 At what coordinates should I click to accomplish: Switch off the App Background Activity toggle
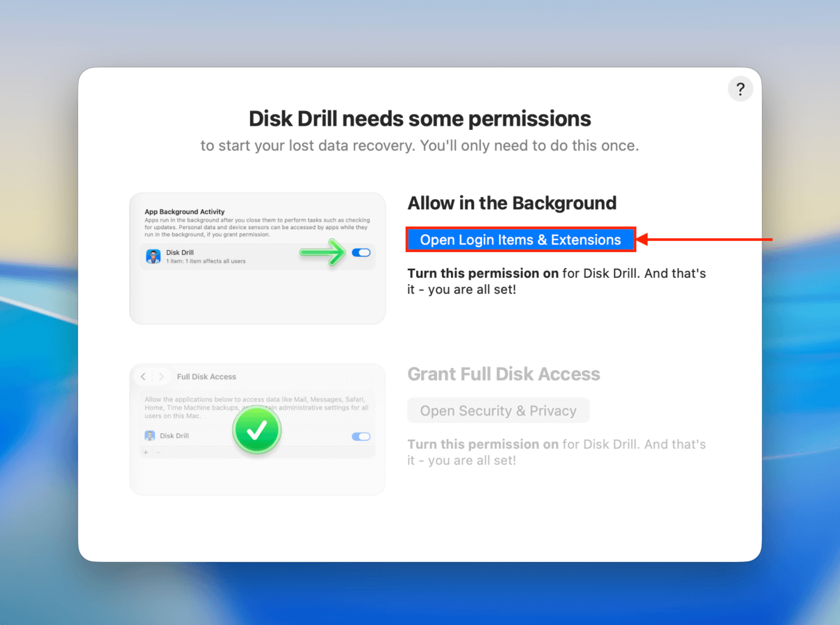click(x=361, y=252)
